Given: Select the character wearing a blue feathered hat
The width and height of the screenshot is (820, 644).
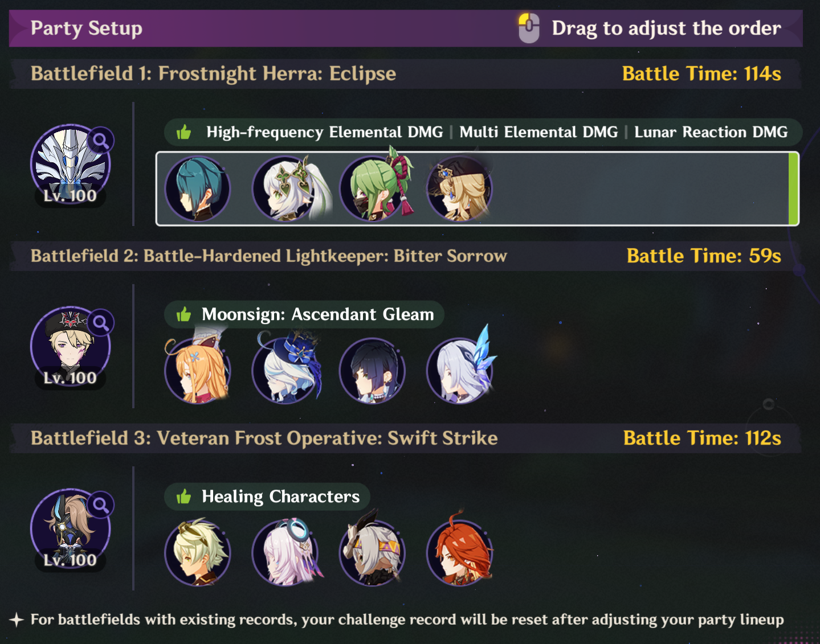Looking at the screenshot, I should click(x=286, y=371).
